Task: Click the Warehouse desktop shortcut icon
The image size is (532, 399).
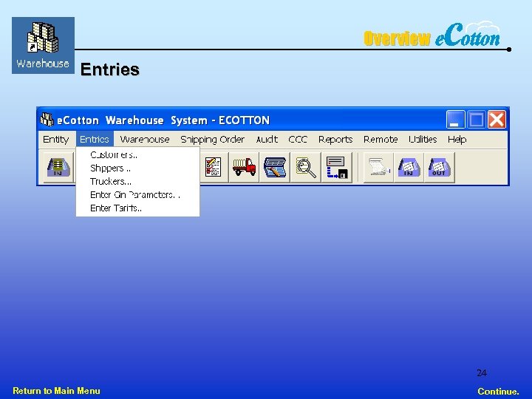Action: point(43,45)
